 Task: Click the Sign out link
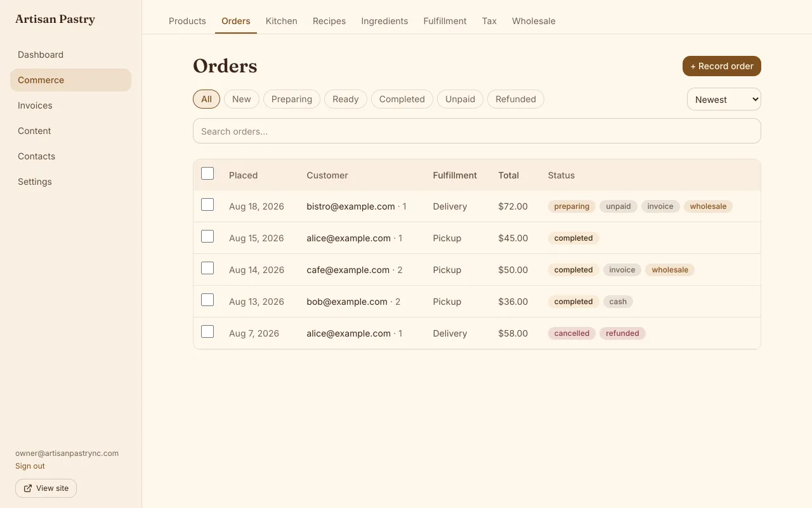click(x=30, y=466)
